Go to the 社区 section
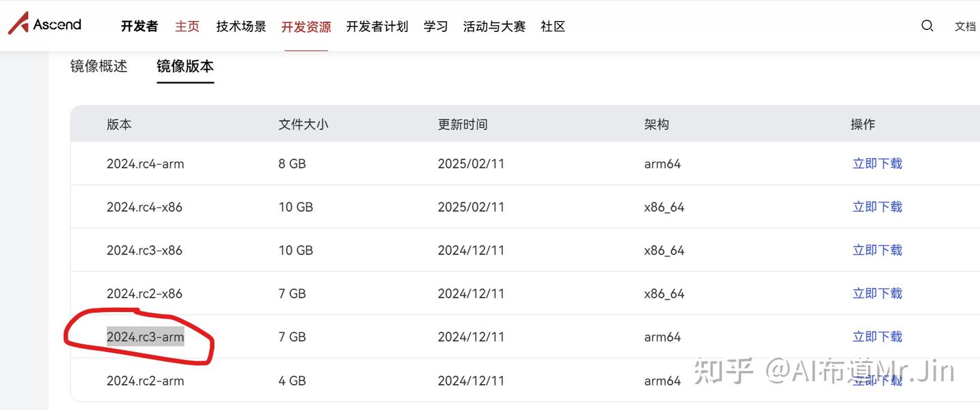The height and width of the screenshot is (410, 980). (553, 26)
